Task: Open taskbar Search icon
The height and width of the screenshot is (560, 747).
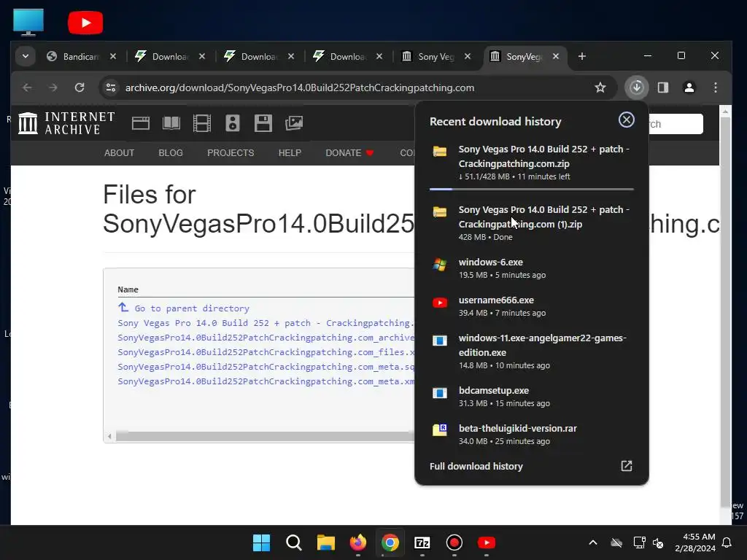Action: point(293,542)
